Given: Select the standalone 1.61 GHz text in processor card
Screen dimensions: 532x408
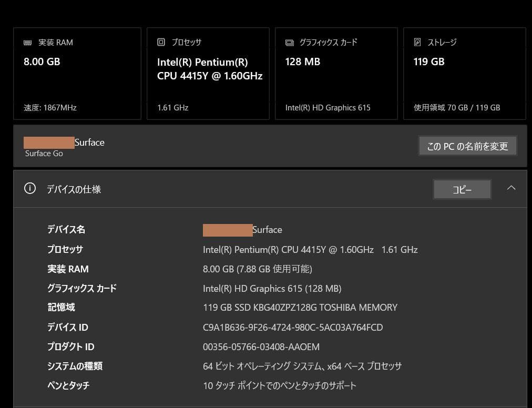Looking at the screenshot, I should coord(173,108).
